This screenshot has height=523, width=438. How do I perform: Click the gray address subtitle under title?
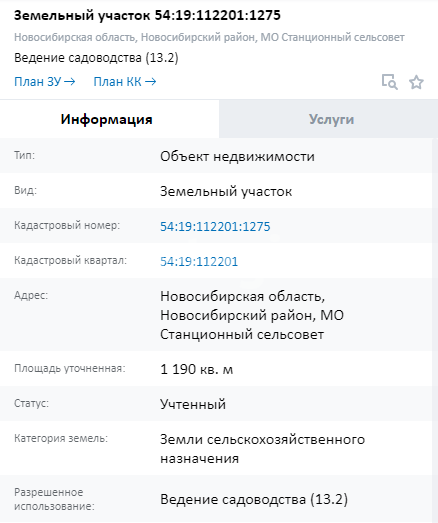[209, 37]
